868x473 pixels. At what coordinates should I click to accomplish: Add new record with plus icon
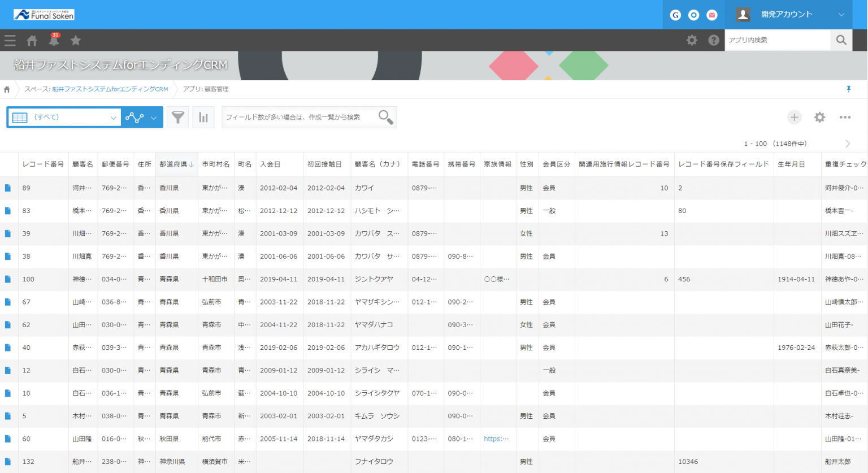(795, 118)
